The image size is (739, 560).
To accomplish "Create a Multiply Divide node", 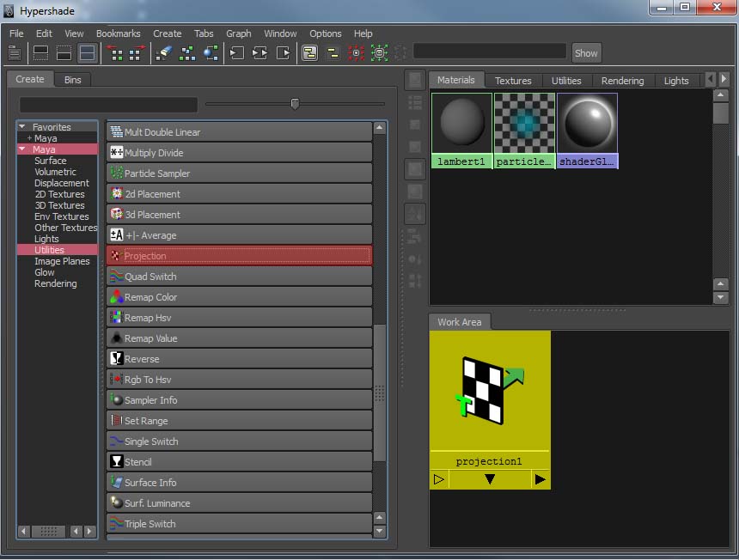I will pyautogui.click(x=240, y=153).
